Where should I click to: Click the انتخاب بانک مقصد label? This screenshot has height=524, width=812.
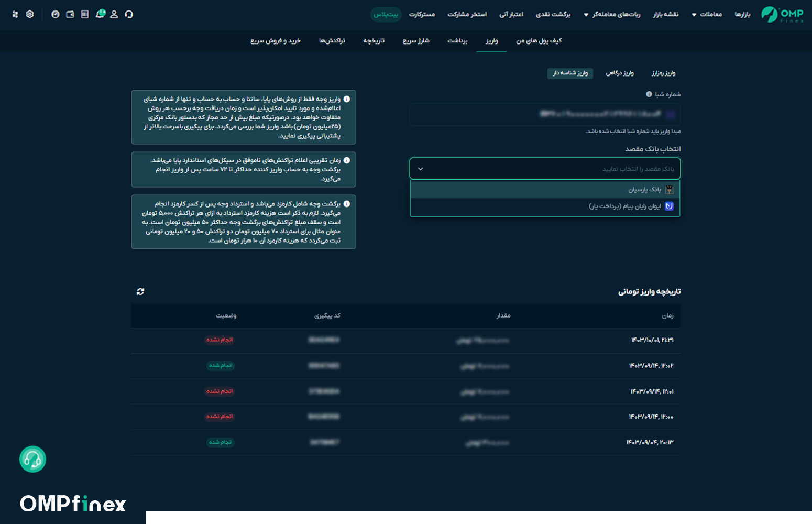(x=653, y=149)
